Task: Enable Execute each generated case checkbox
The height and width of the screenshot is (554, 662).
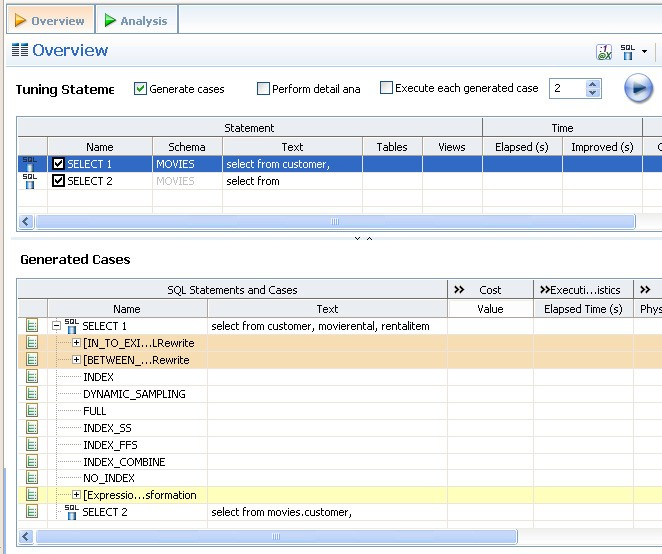Action: click(x=386, y=88)
